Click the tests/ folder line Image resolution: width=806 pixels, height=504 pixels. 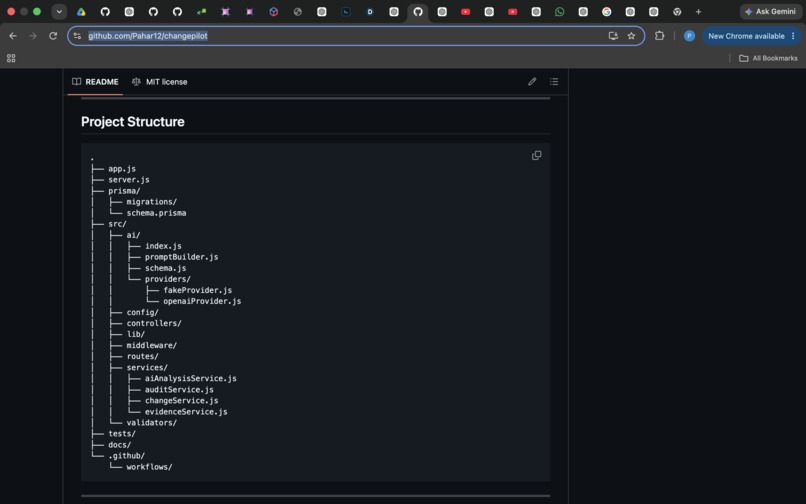click(122, 434)
